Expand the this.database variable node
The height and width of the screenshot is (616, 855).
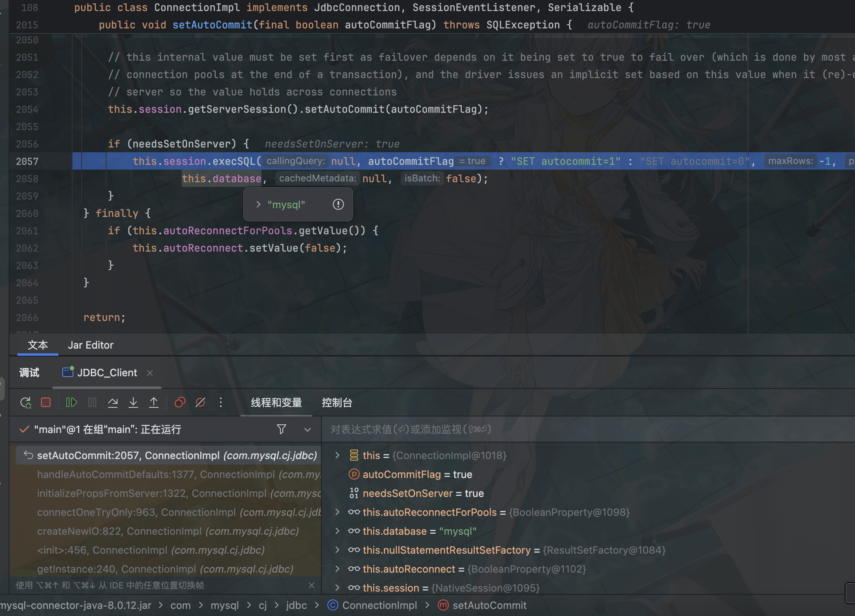pos(337,531)
